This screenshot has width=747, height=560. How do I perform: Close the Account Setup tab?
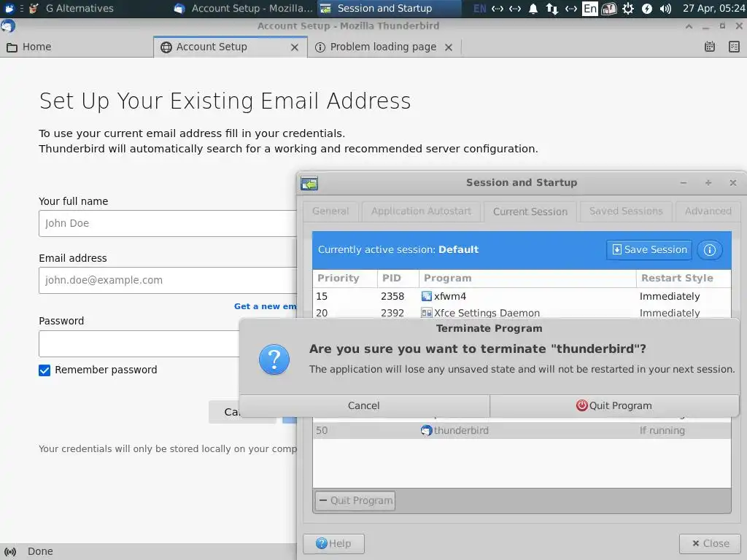tap(295, 47)
